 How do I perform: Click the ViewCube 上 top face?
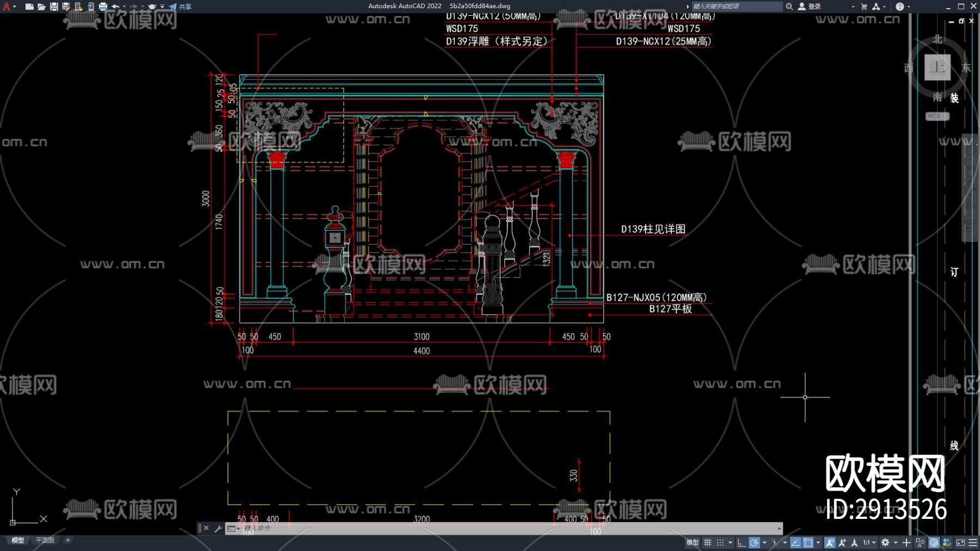[x=937, y=68]
